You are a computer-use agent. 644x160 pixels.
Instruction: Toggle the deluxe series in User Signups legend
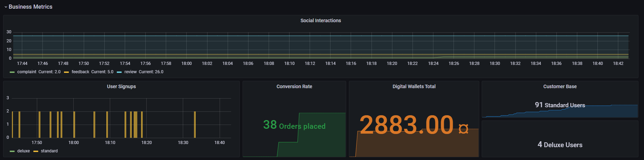tap(24, 151)
